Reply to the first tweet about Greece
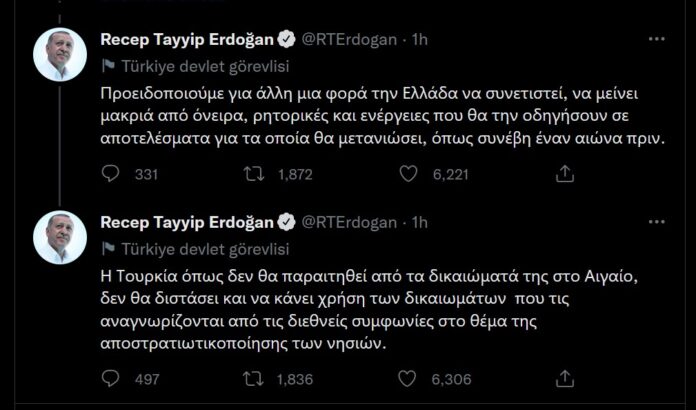The width and height of the screenshot is (696, 410). (112, 174)
